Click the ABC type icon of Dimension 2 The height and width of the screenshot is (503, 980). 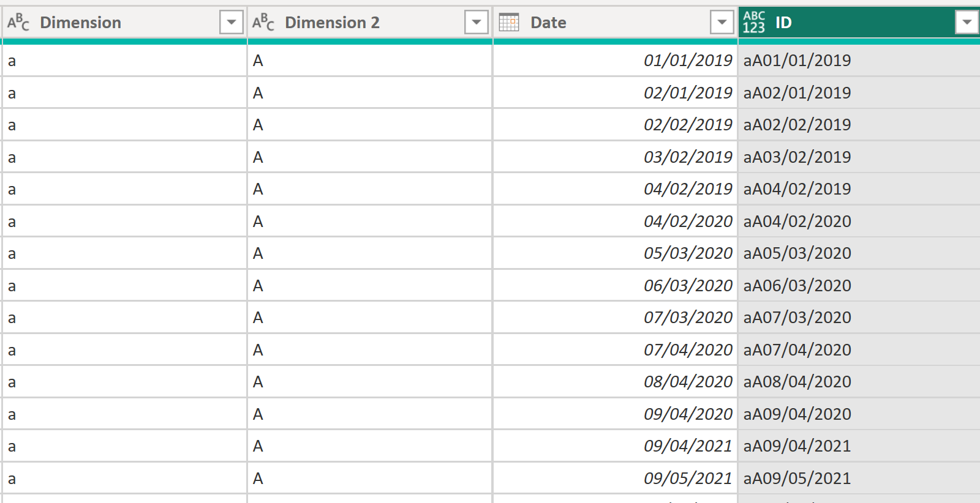(263, 23)
